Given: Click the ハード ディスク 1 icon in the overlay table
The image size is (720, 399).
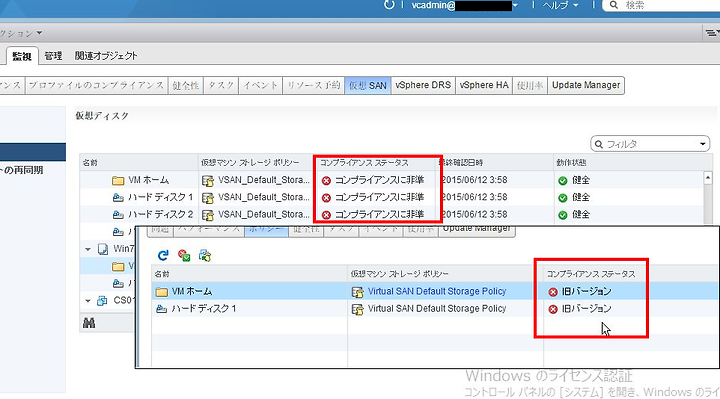Looking at the screenshot, I should click(x=161, y=309).
